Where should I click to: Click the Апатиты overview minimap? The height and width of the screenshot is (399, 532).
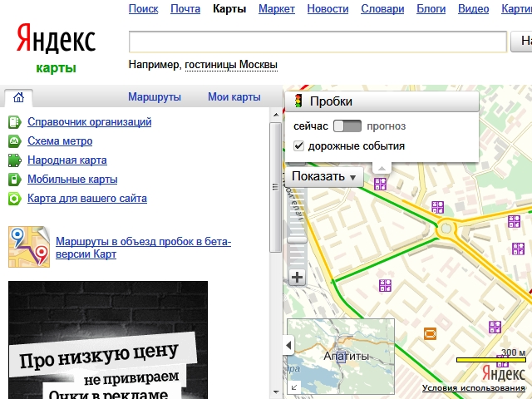pyautogui.click(x=341, y=357)
